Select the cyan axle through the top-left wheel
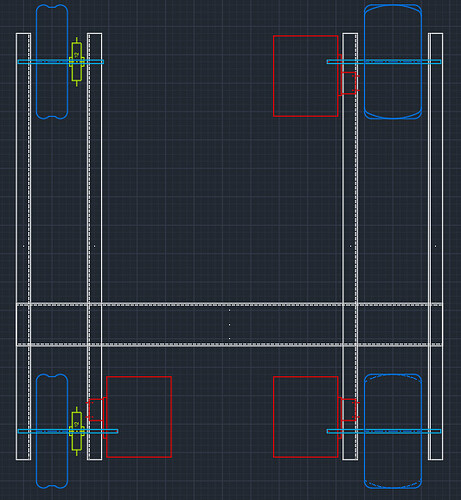The height and width of the screenshot is (500, 461). coord(61,62)
